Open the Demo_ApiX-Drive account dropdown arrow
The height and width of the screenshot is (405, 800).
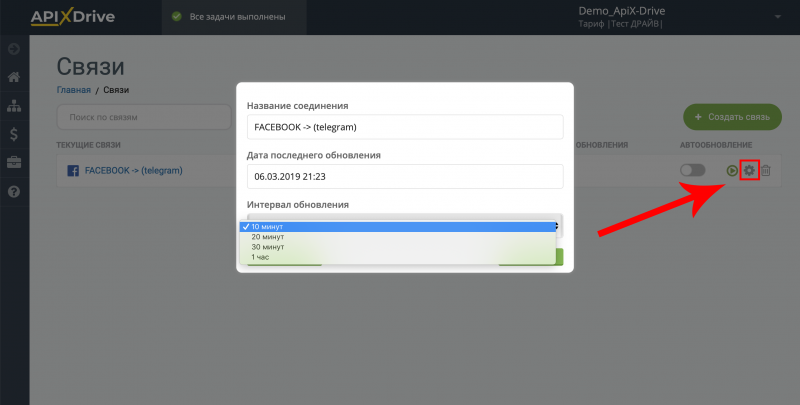tap(778, 17)
